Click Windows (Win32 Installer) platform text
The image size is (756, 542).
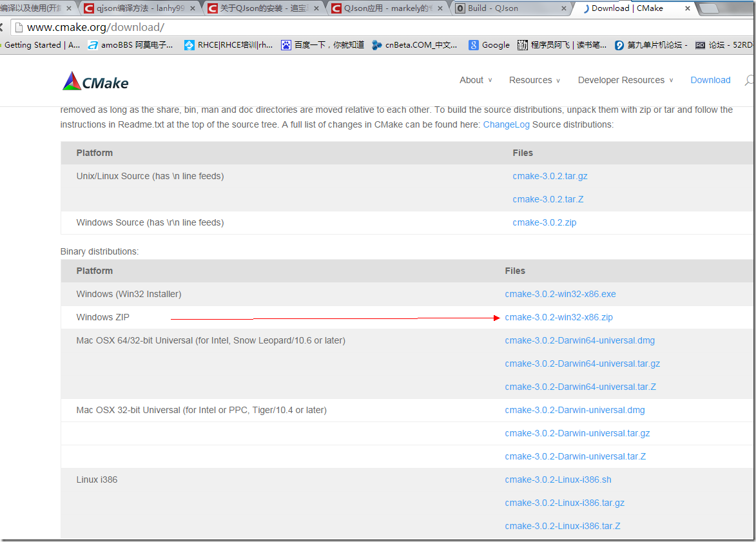129,294
